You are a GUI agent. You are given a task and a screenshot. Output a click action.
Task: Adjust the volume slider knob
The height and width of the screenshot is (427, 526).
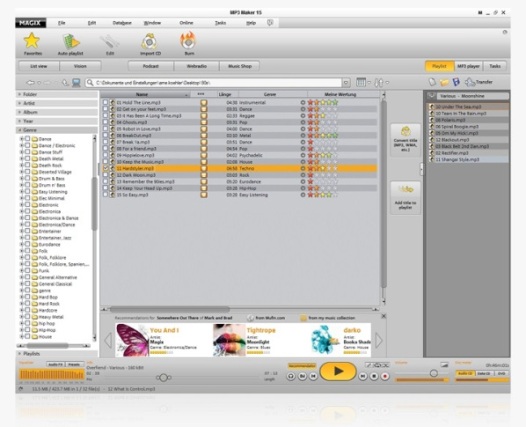coord(434,373)
